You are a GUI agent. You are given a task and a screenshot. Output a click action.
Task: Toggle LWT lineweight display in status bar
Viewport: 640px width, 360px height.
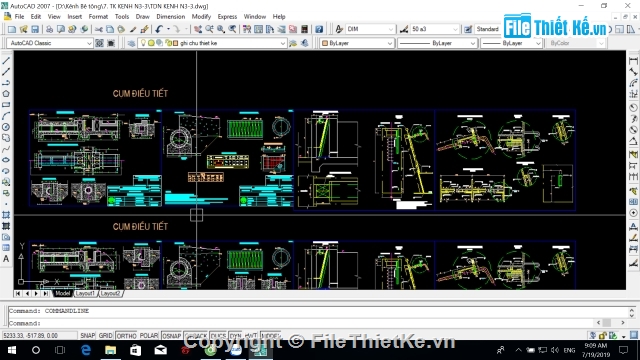(x=251, y=336)
